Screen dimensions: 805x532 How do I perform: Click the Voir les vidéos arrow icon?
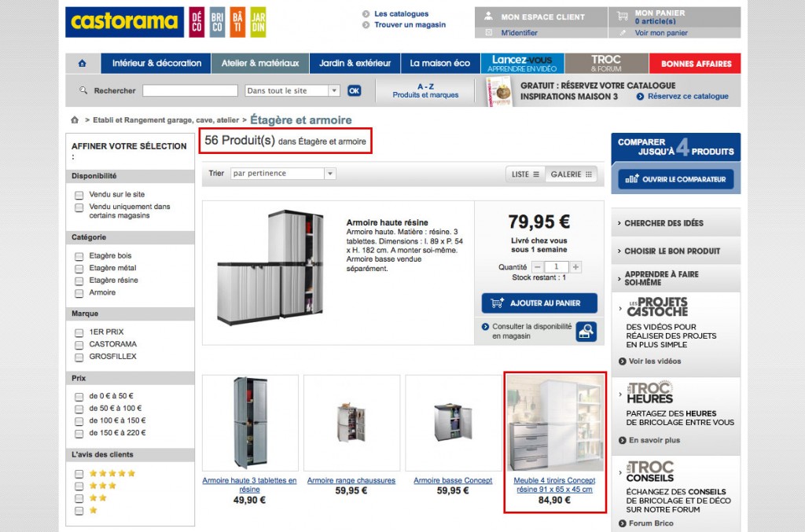pos(623,361)
